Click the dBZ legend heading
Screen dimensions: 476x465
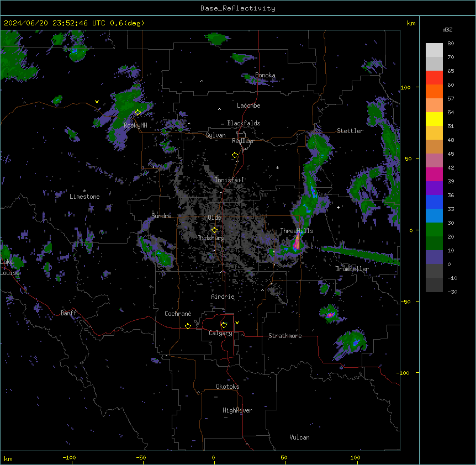pos(447,29)
